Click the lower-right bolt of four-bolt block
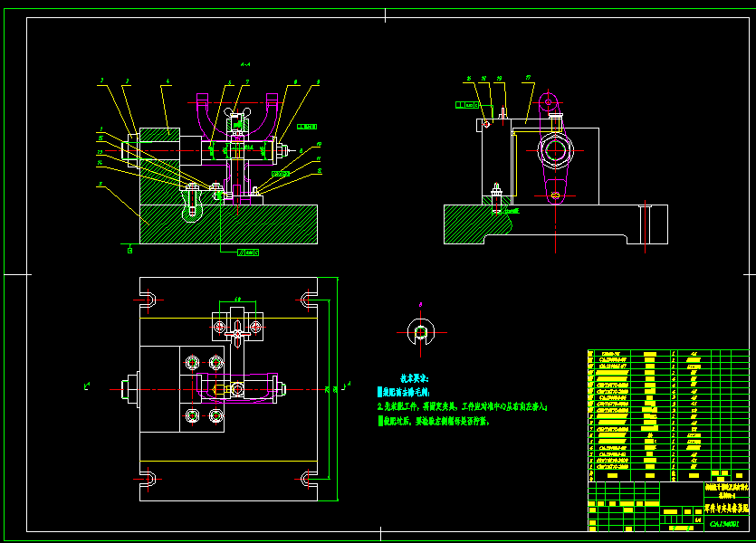756x543 pixels. 216,415
